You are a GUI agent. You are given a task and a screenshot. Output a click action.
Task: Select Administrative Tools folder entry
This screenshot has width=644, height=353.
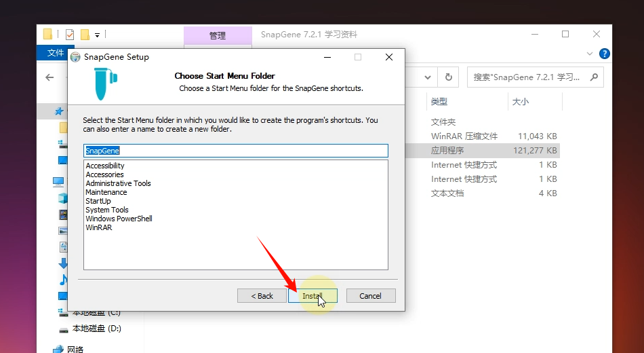118,183
